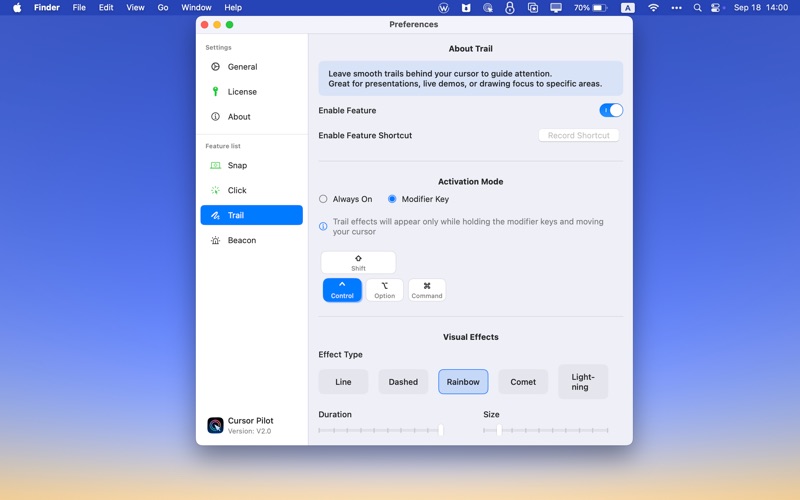Click the battery 70% indicator
The image size is (800, 500).
pyautogui.click(x=590, y=8)
